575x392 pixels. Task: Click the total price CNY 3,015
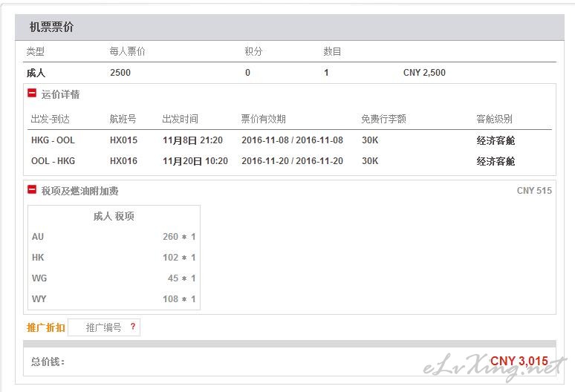click(519, 362)
